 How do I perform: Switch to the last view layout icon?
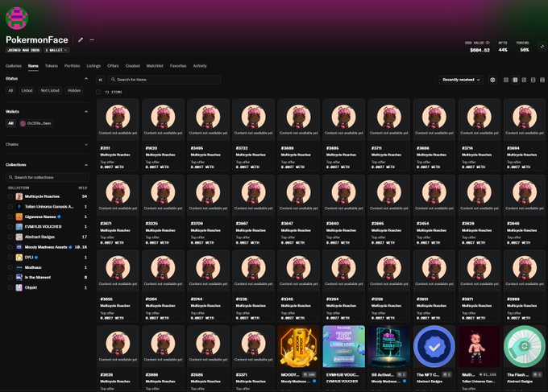pos(542,80)
